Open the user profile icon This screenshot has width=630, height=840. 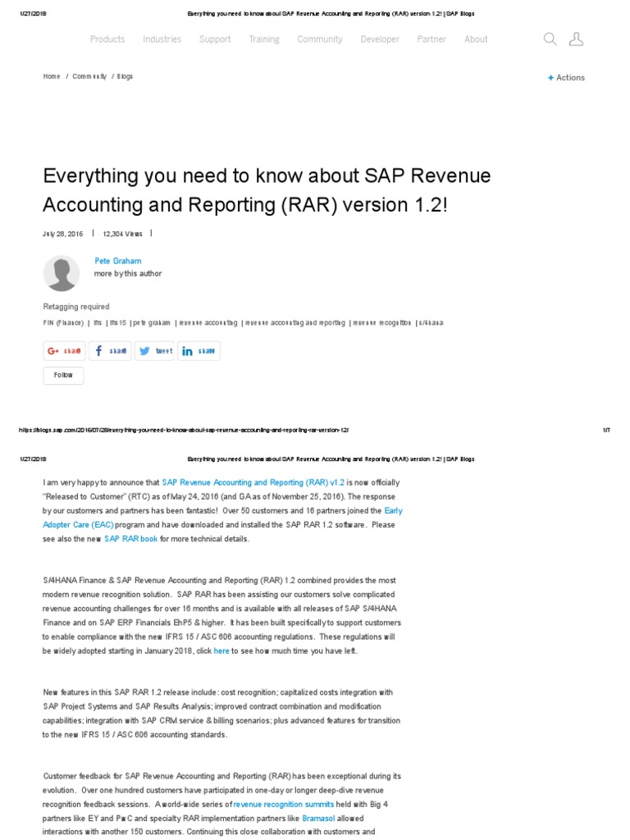click(576, 39)
